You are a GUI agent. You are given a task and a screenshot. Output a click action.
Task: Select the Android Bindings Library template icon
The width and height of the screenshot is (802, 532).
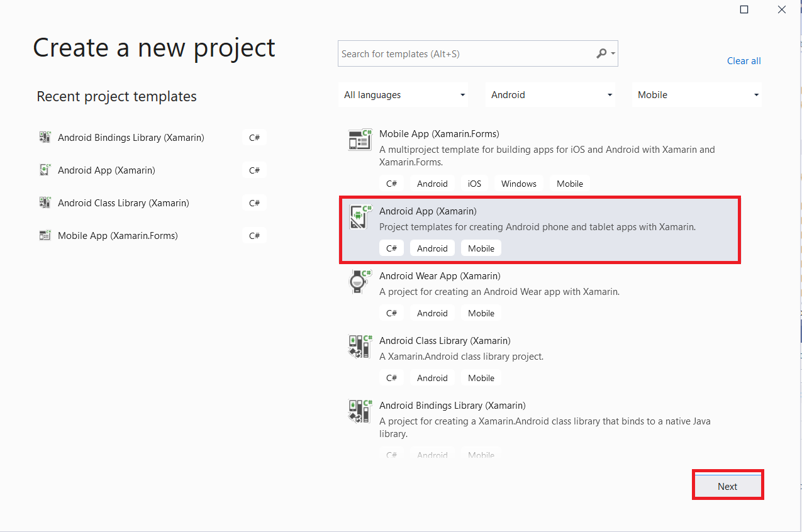coord(360,411)
